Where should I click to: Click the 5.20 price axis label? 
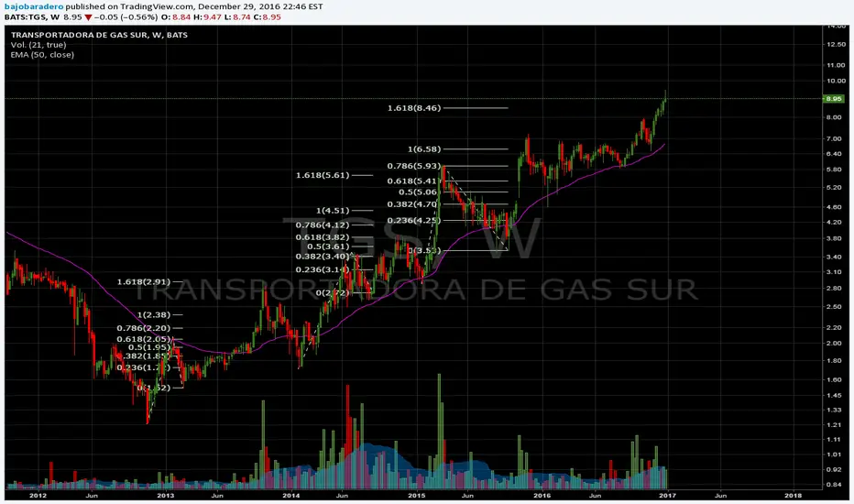[836, 188]
